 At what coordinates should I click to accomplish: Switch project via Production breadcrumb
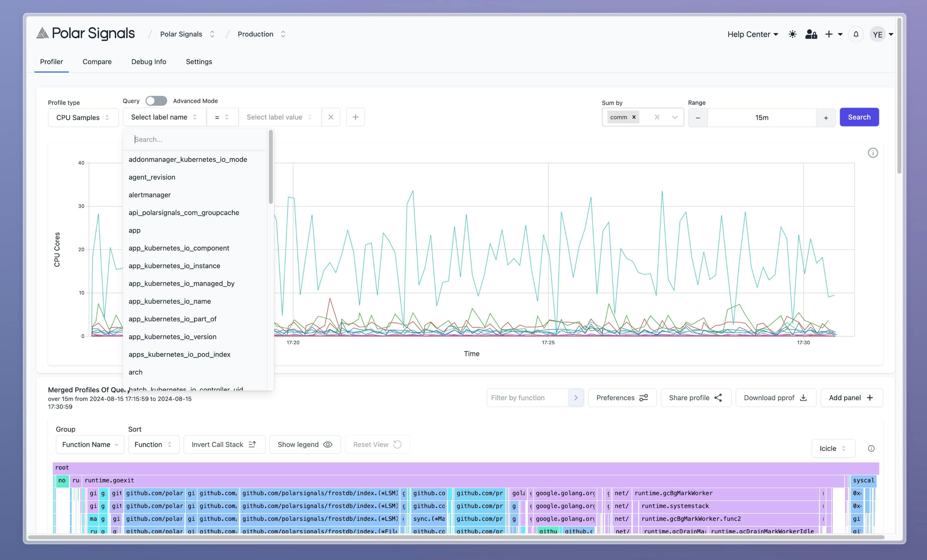tap(261, 34)
